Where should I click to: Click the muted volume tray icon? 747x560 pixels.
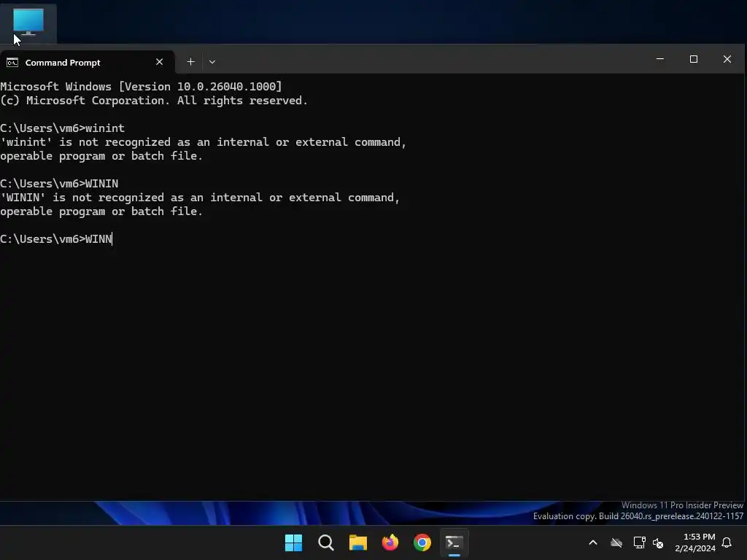[659, 542]
